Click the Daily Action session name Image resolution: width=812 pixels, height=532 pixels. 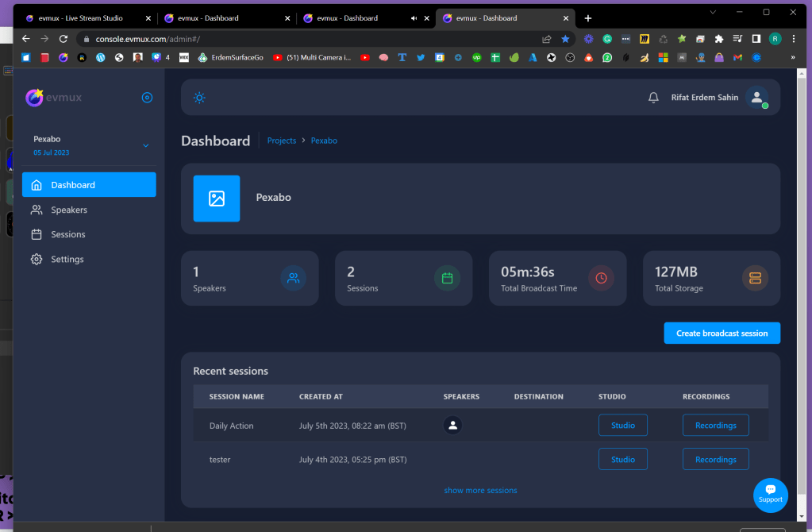click(x=232, y=426)
